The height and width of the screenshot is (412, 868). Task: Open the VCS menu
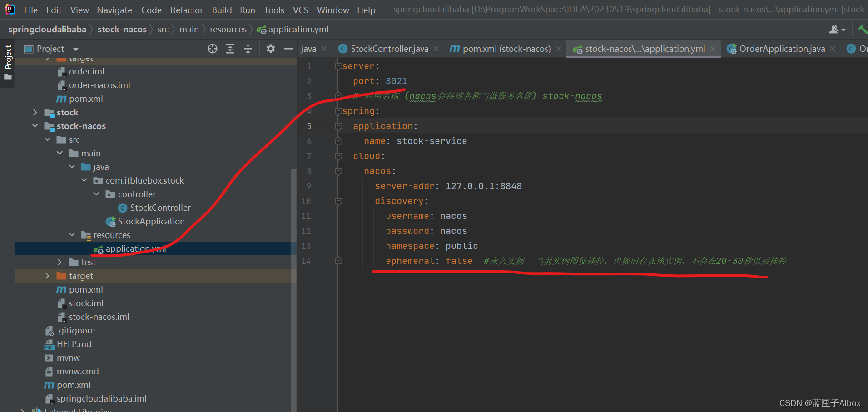(x=300, y=10)
